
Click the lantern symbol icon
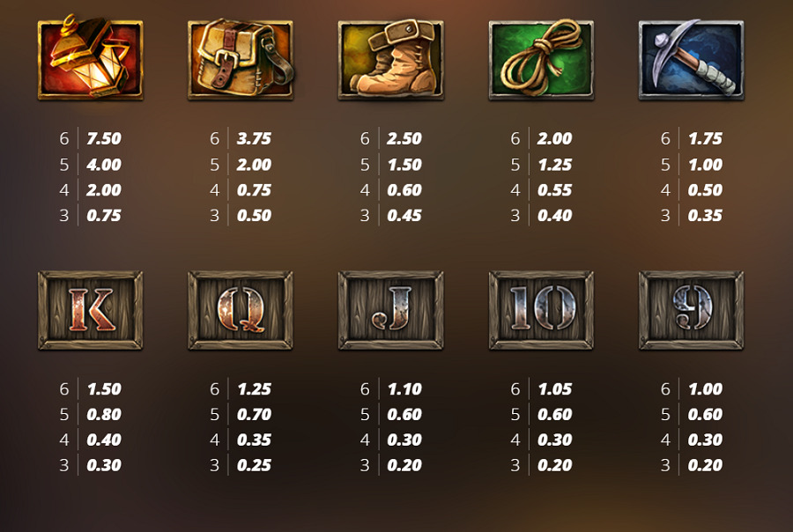(x=91, y=57)
